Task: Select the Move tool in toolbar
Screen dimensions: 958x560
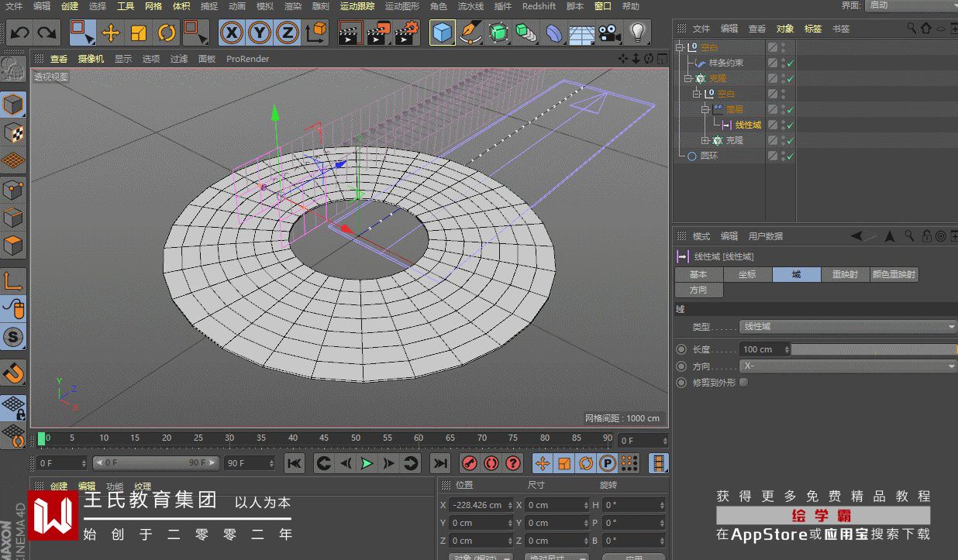Action: pyautogui.click(x=111, y=33)
